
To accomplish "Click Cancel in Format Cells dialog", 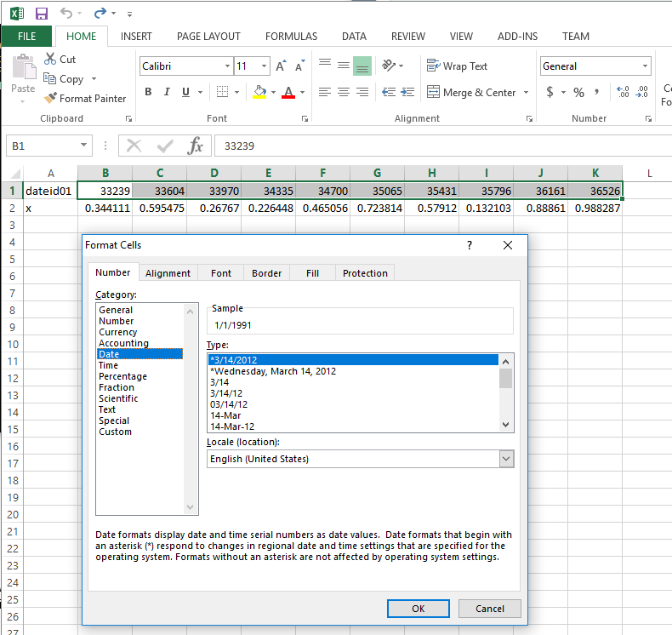I will tap(489, 609).
